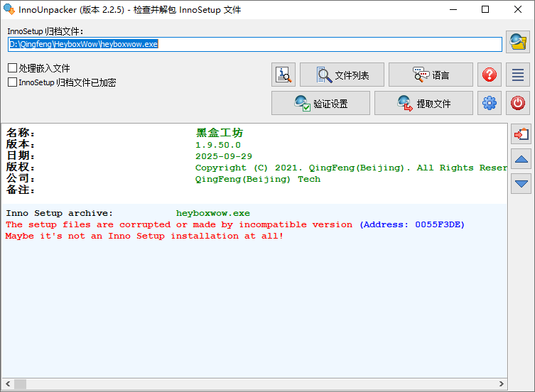Click the Copyright (C) 2021 line

pos(351,168)
